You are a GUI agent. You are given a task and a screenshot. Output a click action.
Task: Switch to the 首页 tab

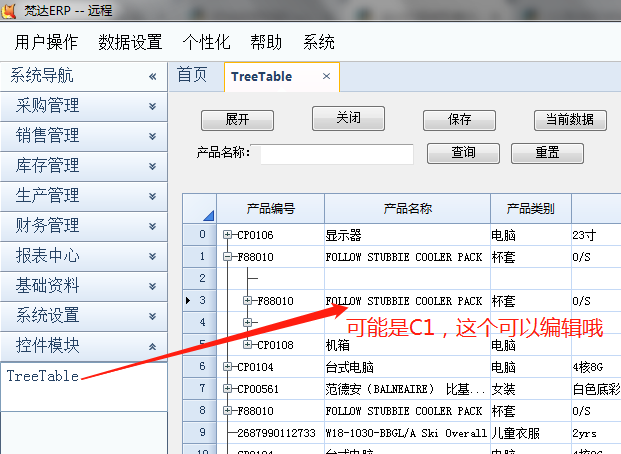(x=192, y=76)
